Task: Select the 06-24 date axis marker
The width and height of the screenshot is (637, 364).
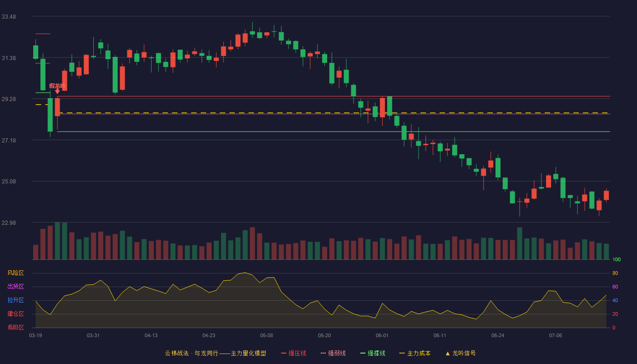Action: point(498,336)
